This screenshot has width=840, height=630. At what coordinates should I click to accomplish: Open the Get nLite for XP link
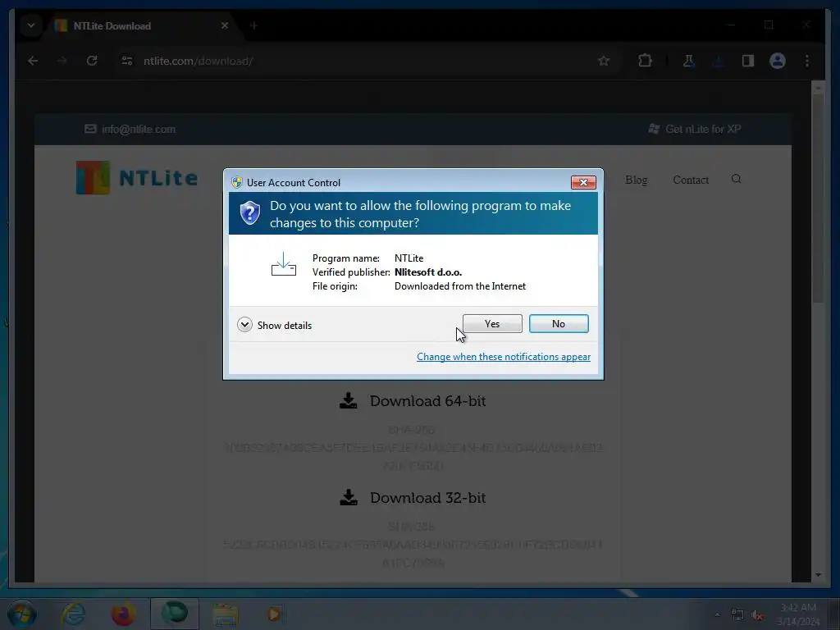(694, 129)
